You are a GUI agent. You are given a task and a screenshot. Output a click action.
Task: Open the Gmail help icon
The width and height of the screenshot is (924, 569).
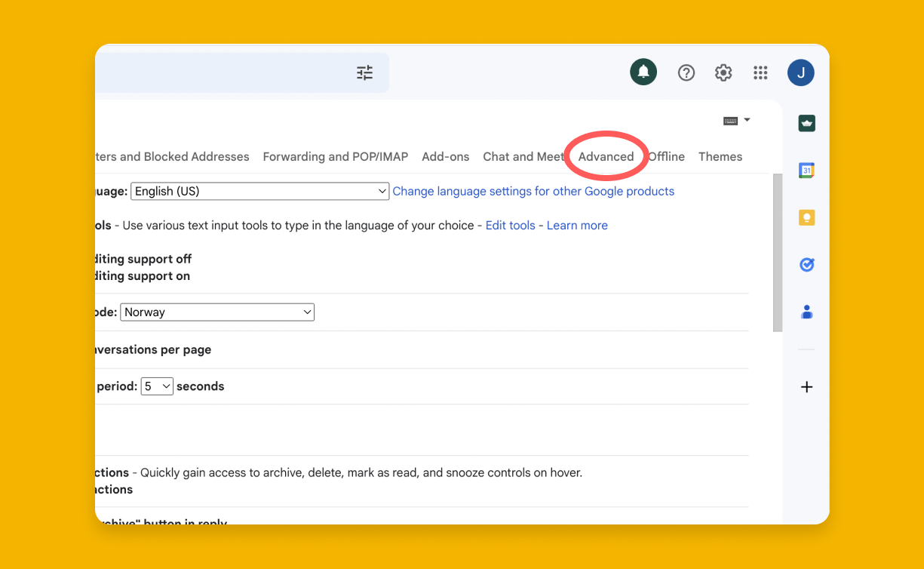[x=686, y=72]
